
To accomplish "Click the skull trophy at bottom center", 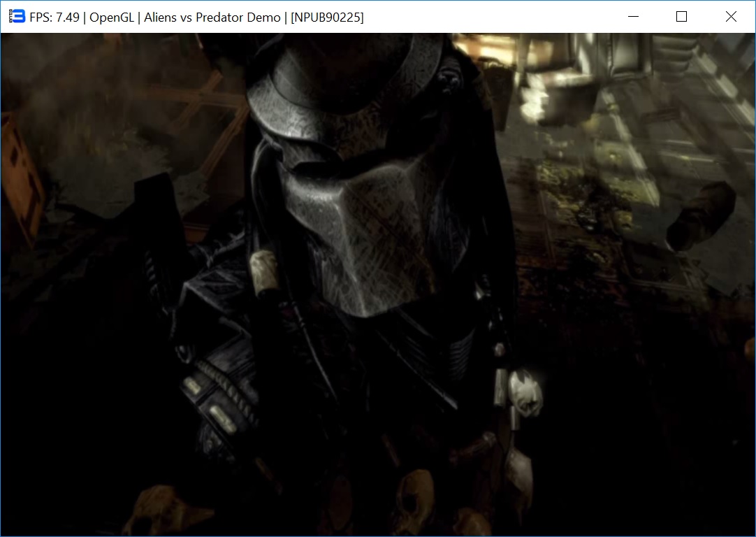I will (x=414, y=498).
